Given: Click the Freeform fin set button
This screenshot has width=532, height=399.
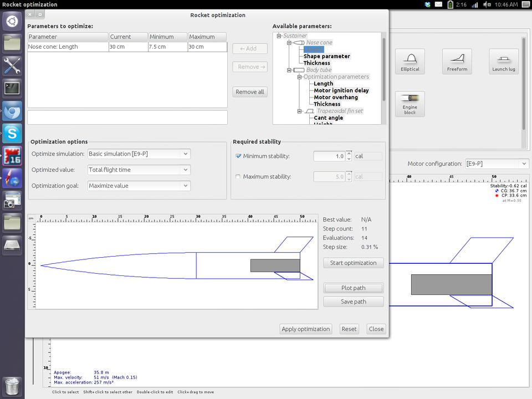Looking at the screenshot, I should pyautogui.click(x=457, y=62).
